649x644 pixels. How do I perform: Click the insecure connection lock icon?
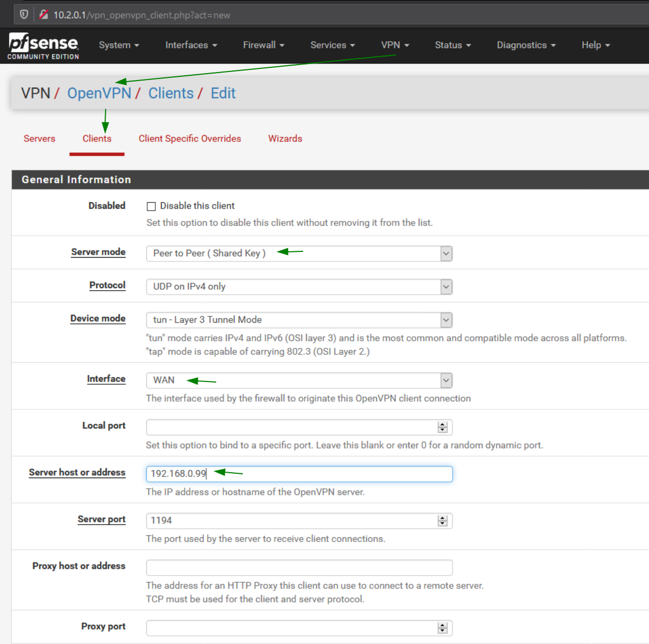44,14
